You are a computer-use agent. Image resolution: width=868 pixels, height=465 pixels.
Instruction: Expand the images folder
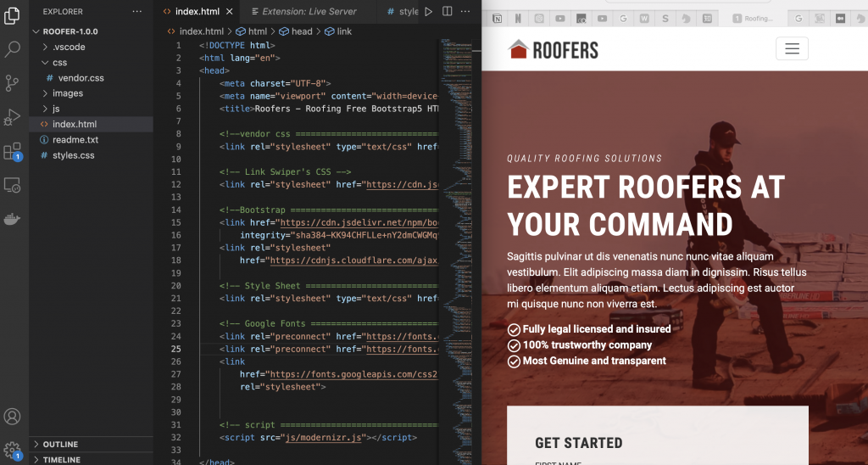tap(92, 93)
